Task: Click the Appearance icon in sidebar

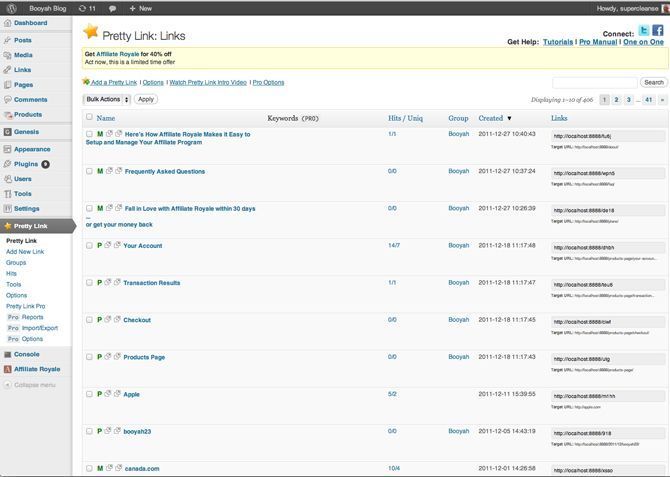Action: pyautogui.click(x=7, y=149)
